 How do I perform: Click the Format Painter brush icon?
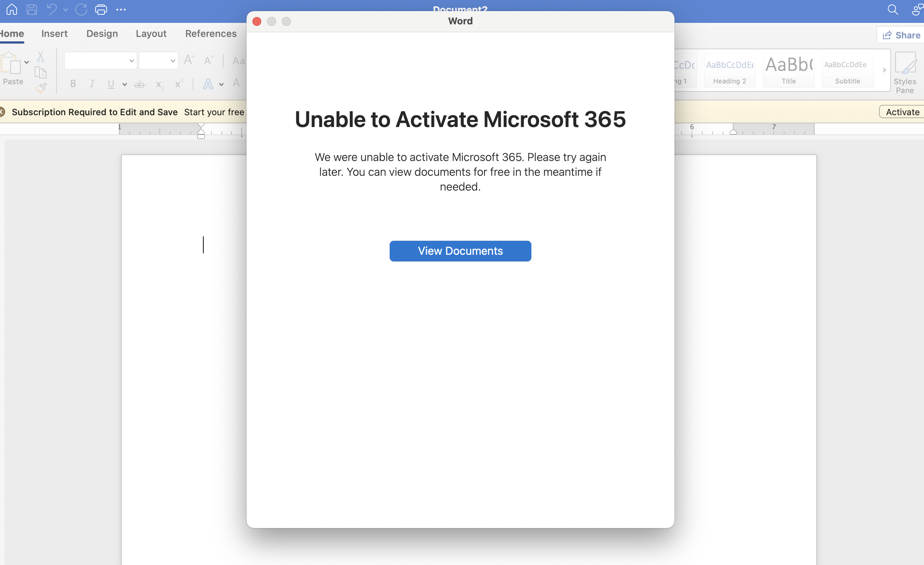(41, 88)
